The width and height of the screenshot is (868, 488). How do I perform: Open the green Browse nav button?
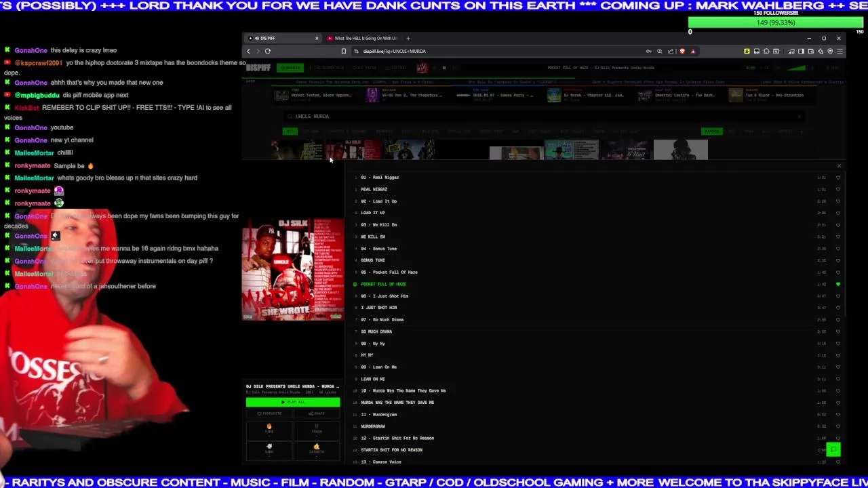pos(291,68)
